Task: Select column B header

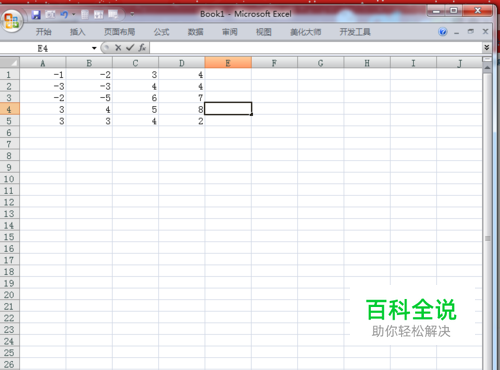Action: 89,63
